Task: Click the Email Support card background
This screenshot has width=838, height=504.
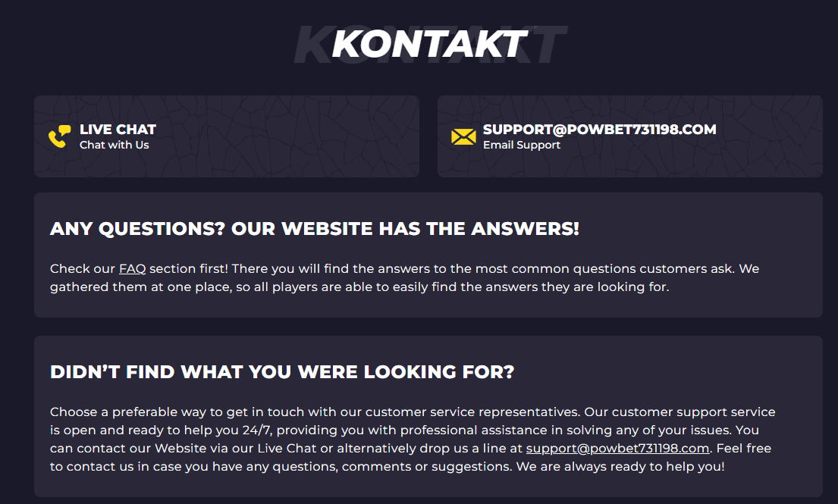Action: 630,136
